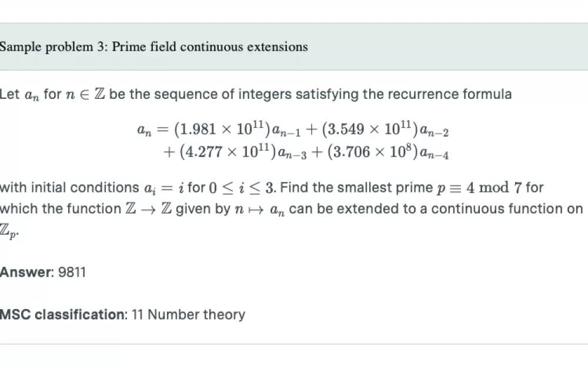The height and width of the screenshot is (368, 588).
Task: Click the 4.277 × 10¹¹ coefficient term
Action: pyautogui.click(x=228, y=152)
